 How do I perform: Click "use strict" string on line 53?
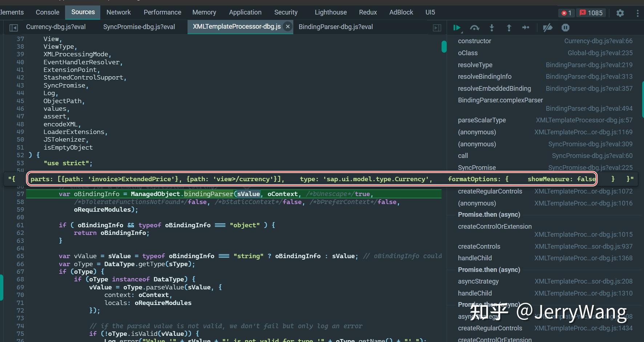(x=66, y=163)
